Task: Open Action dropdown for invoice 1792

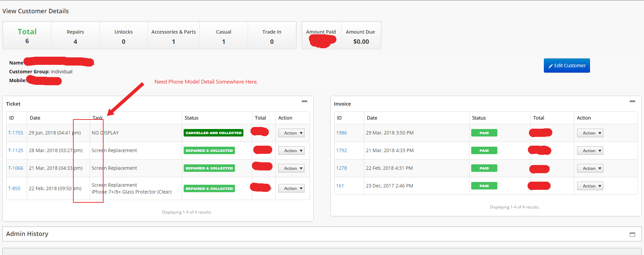Action: click(590, 151)
